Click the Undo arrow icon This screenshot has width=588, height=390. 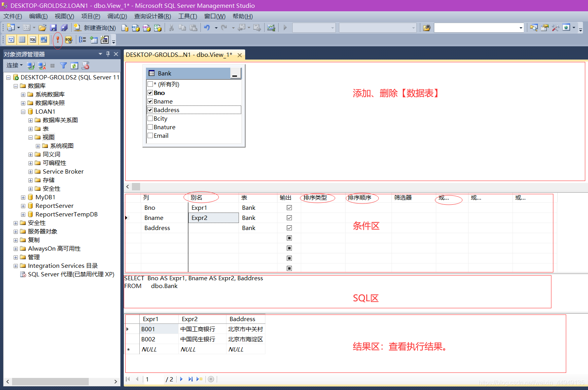(x=207, y=28)
